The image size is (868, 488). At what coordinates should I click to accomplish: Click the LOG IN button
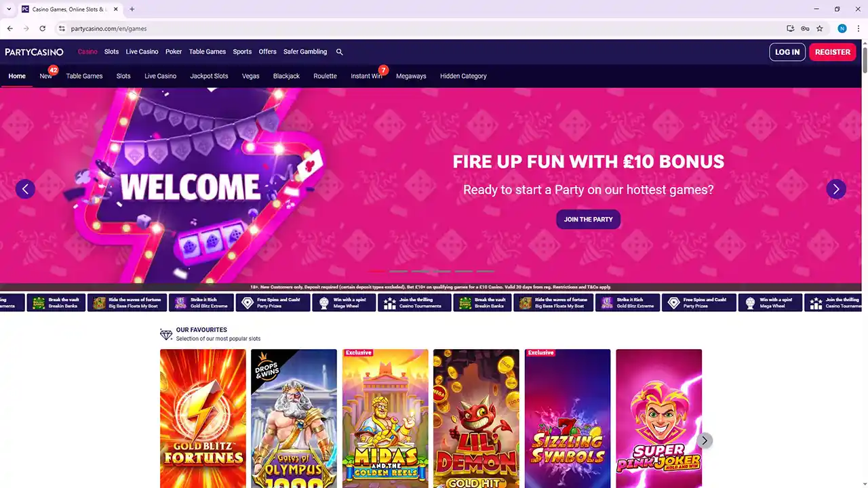787,52
